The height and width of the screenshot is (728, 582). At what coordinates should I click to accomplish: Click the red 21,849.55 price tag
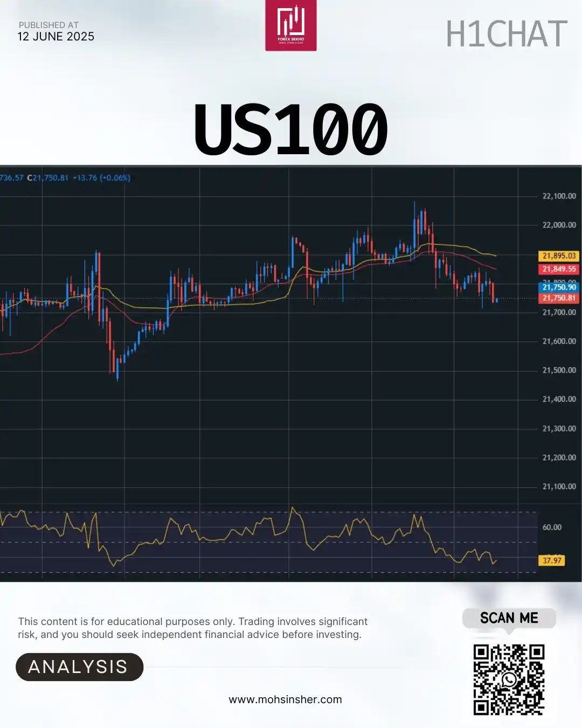[559, 269]
